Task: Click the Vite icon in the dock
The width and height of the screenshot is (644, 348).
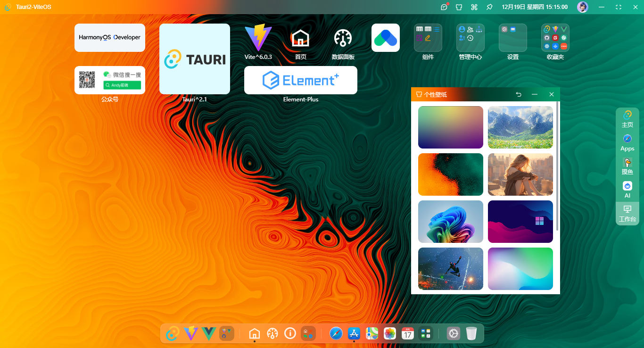Action: tap(190, 333)
